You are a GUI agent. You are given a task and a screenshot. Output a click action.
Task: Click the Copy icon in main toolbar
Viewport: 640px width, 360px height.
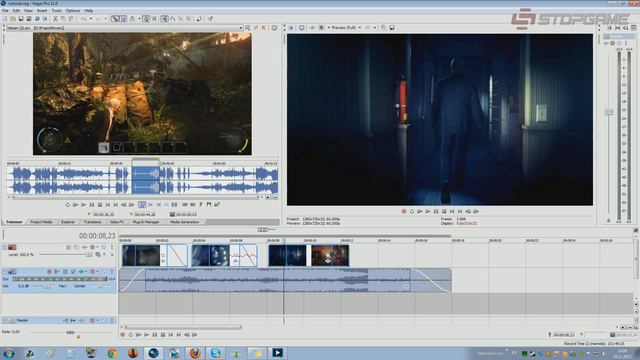(63, 19)
